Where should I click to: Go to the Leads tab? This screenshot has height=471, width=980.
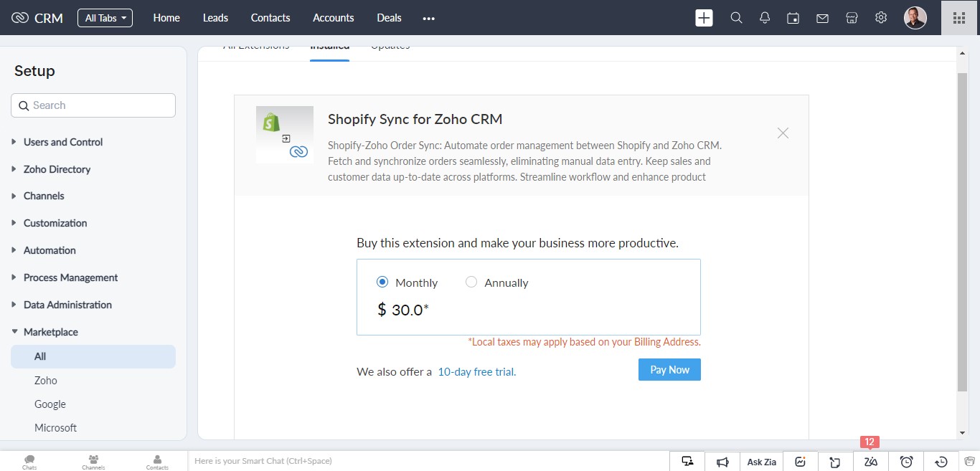click(x=215, y=18)
